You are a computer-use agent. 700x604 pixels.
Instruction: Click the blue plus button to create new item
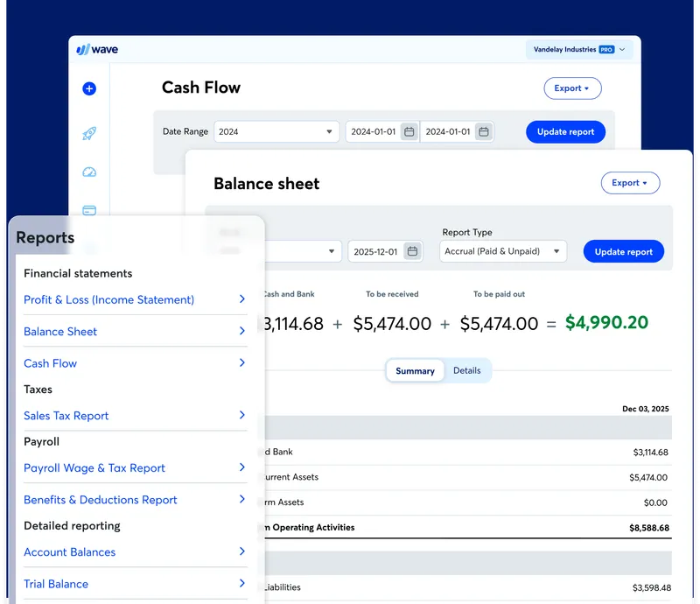88,88
